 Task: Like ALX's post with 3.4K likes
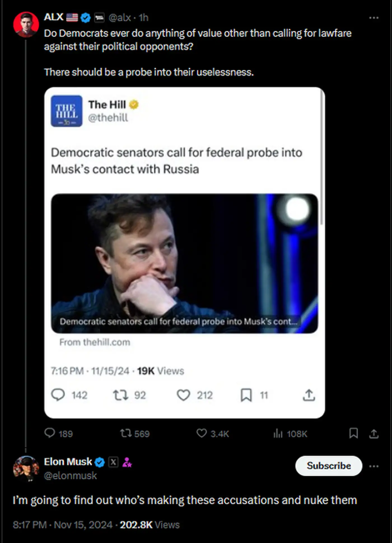[x=201, y=433]
